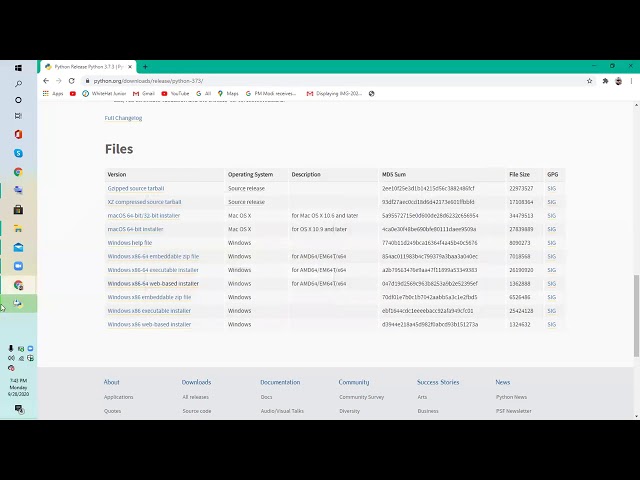Image resolution: width=640 pixels, height=480 pixels.
Task: Open SIG link for Windows help file
Action: point(551,242)
